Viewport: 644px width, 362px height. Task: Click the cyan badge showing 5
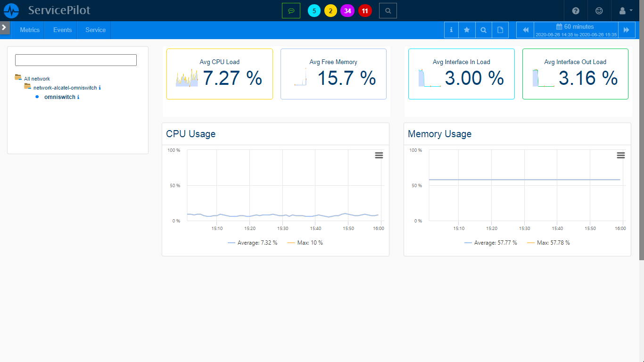(314, 10)
